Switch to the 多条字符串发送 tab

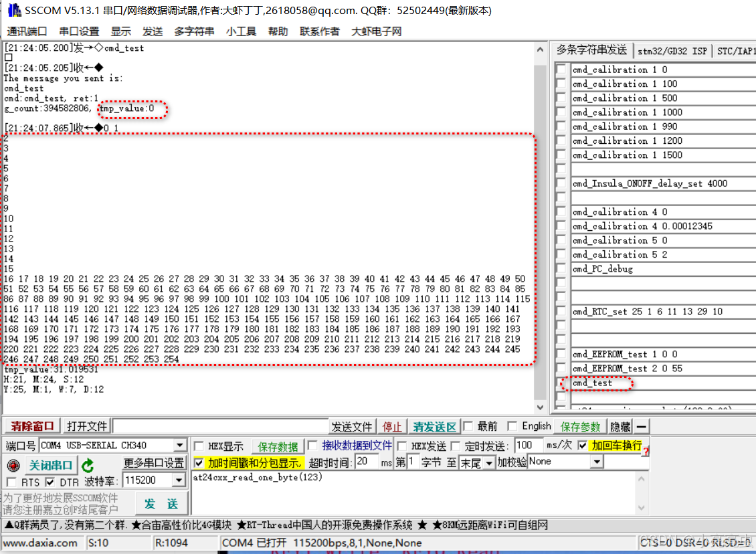pos(591,50)
